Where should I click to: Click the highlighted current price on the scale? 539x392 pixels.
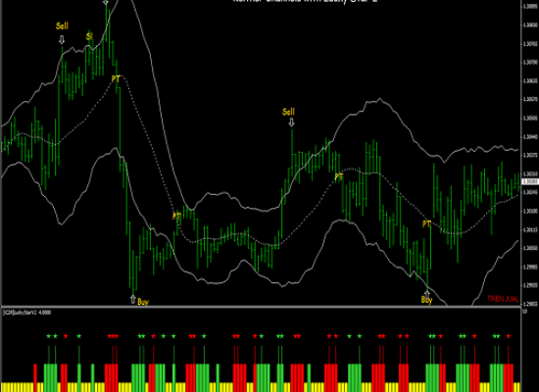(530, 181)
